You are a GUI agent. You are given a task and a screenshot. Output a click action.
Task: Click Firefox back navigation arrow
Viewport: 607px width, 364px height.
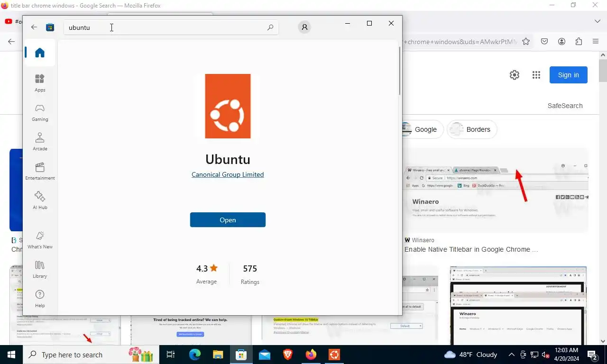click(11, 41)
